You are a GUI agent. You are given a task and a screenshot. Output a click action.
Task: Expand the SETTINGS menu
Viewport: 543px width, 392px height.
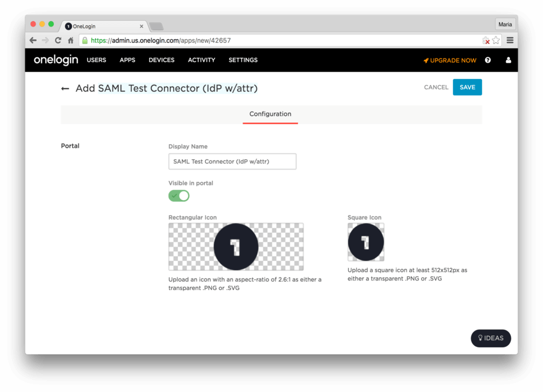click(x=243, y=60)
